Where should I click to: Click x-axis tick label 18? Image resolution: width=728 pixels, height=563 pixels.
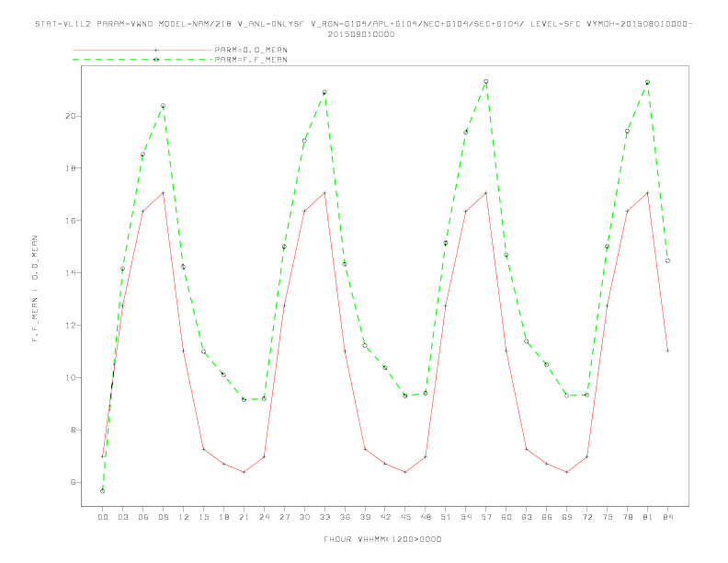click(223, 517)
